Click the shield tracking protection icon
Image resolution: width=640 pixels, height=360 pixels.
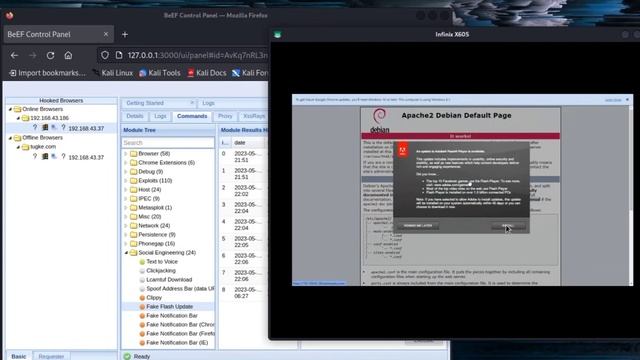click(x=105, y=55)
